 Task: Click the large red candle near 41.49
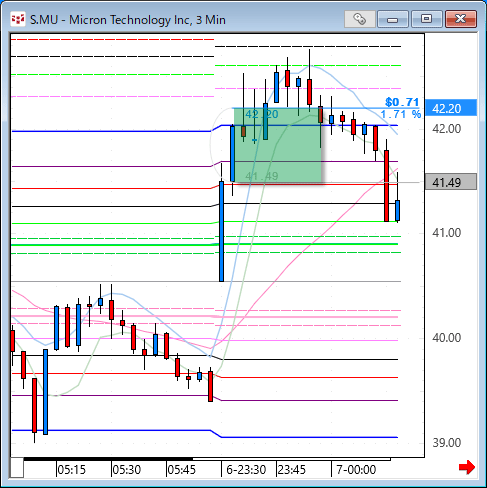(386, 186)
